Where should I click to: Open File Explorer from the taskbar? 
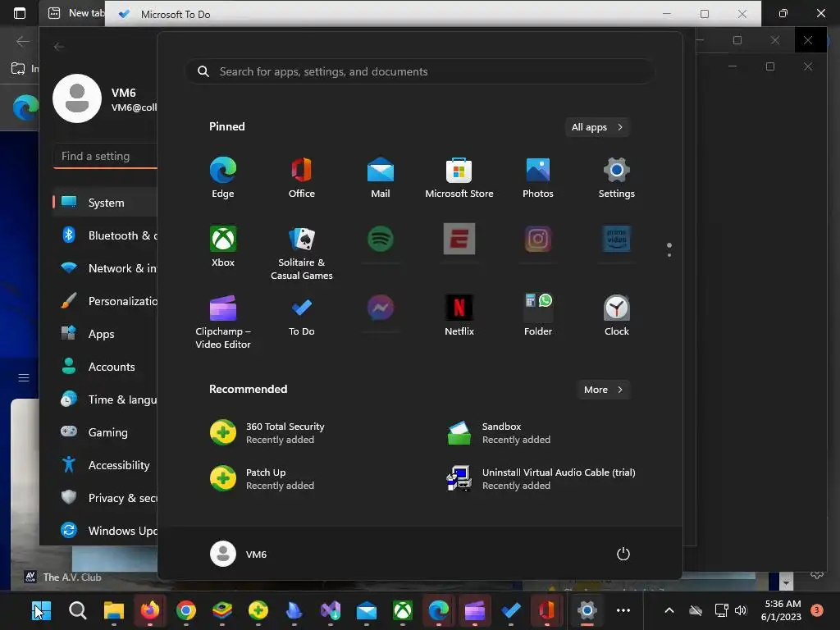(x=113, y=610)
